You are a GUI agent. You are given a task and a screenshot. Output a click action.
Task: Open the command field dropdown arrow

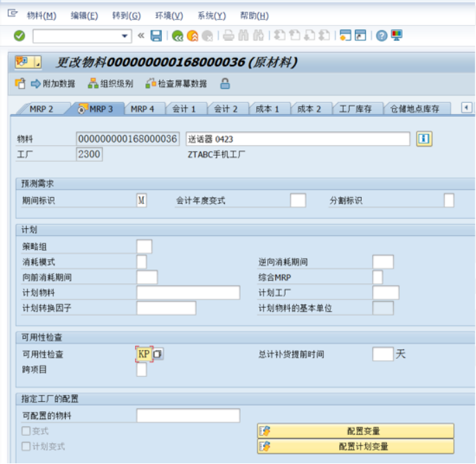click(125, 36)
